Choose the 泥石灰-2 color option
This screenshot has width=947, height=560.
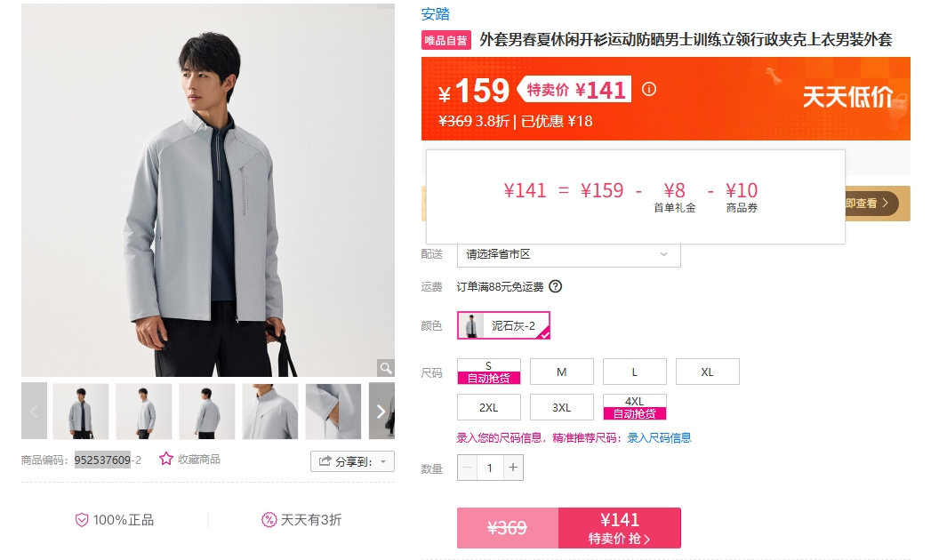coord(503,325)
